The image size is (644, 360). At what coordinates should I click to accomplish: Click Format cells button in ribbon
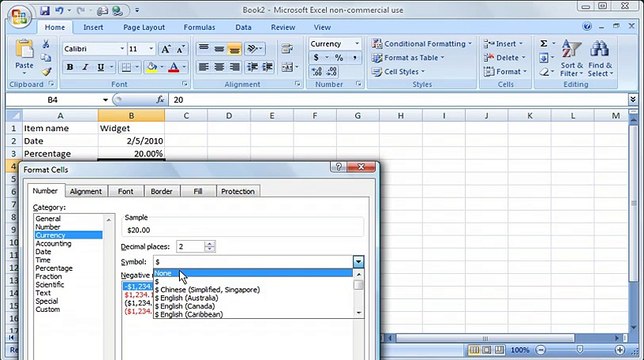coord(505,72)
